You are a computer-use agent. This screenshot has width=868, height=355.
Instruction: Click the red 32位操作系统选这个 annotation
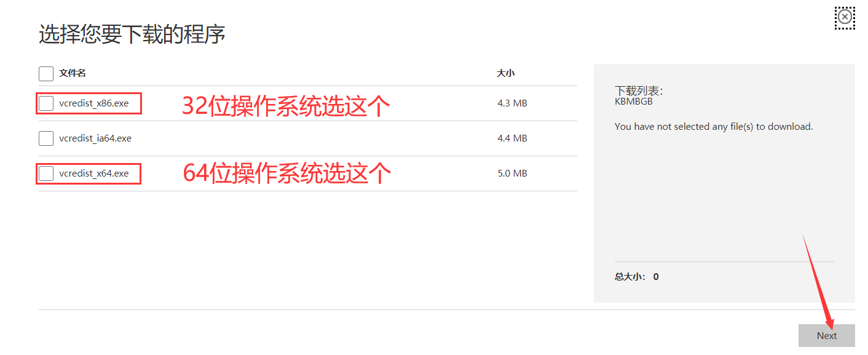(x=286, y=106)
